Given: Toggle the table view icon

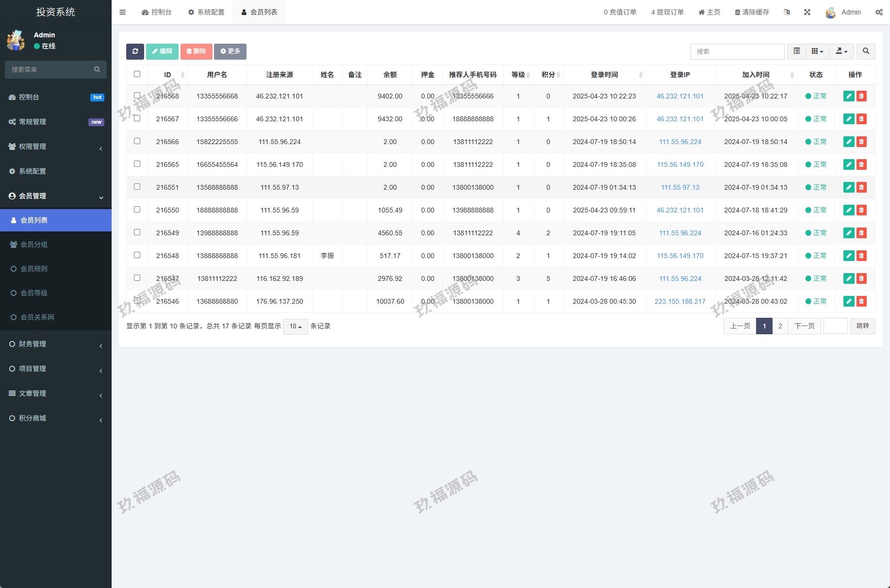Looking at the screenshot, I should [796, 51].
